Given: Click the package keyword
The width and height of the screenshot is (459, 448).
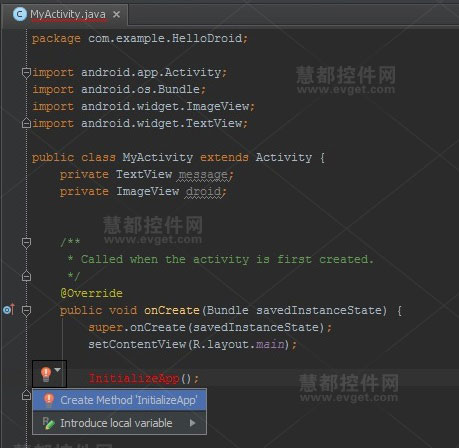Looking at the screenshot, I should pyautogui.click(x=56, y=39).
